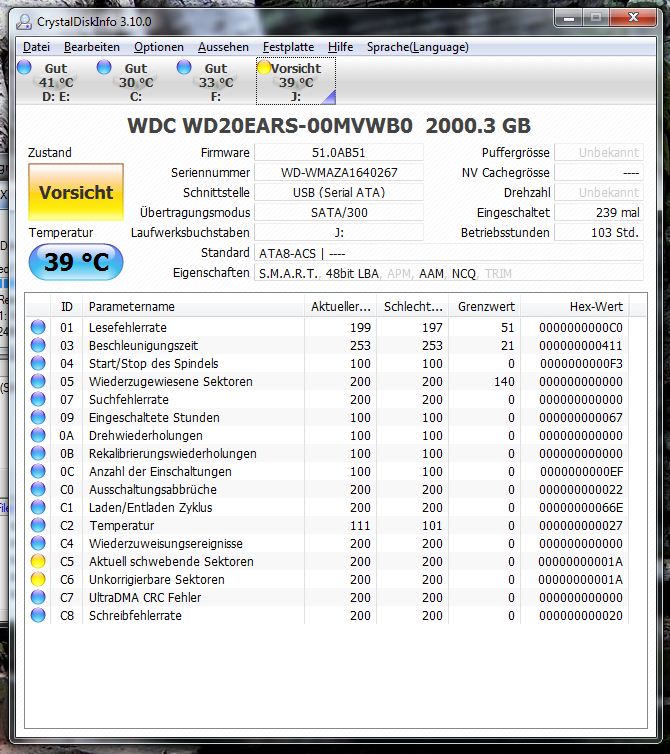The image size is (670, 754).
Task: Click the Drehzahl field Unbekannt
Action: (599, 193)
